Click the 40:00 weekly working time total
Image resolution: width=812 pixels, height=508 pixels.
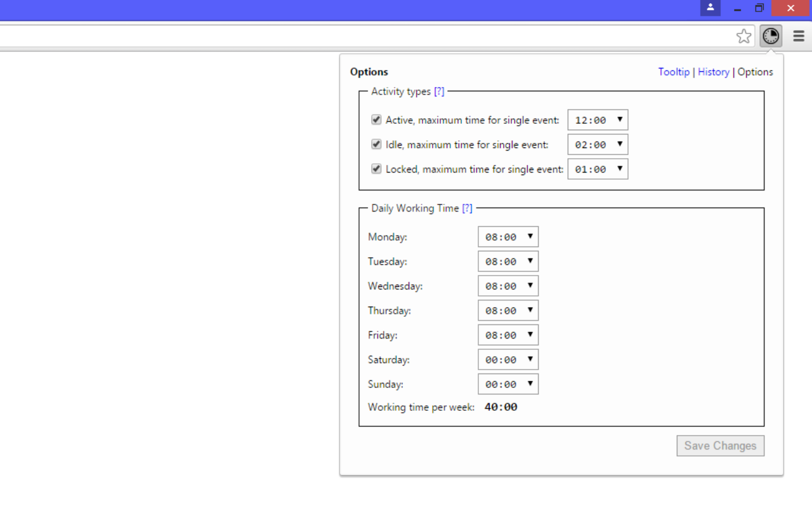pos(501,407)
